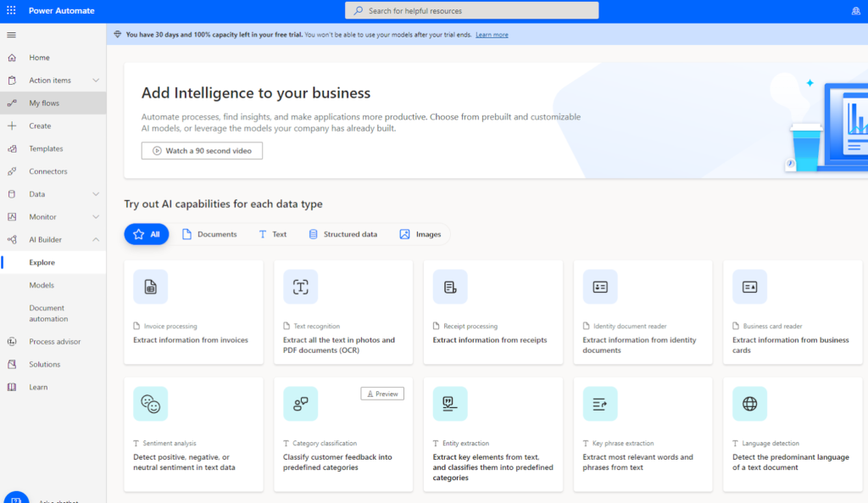The height and width of the screenshot is (503, 868).
Task: Open Extract information from invoices card
Action: point(194,312)
